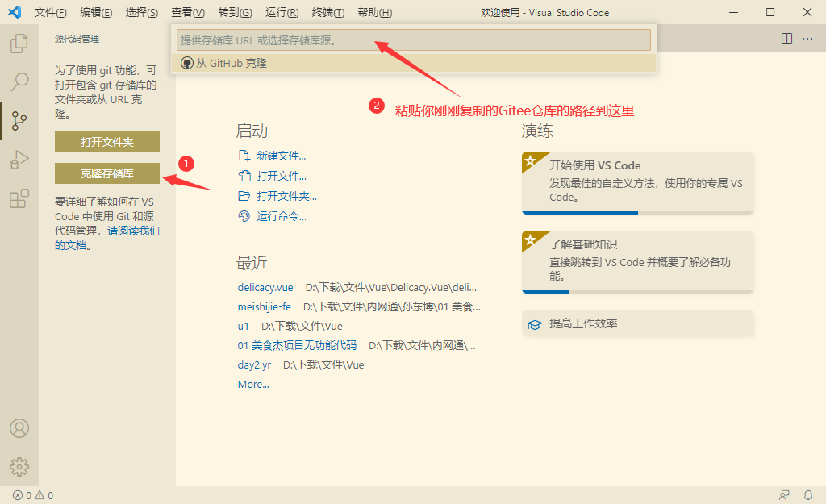Click the 克隆存储库 button
This screenshot has width=826, height=504.
click(107, 173)
